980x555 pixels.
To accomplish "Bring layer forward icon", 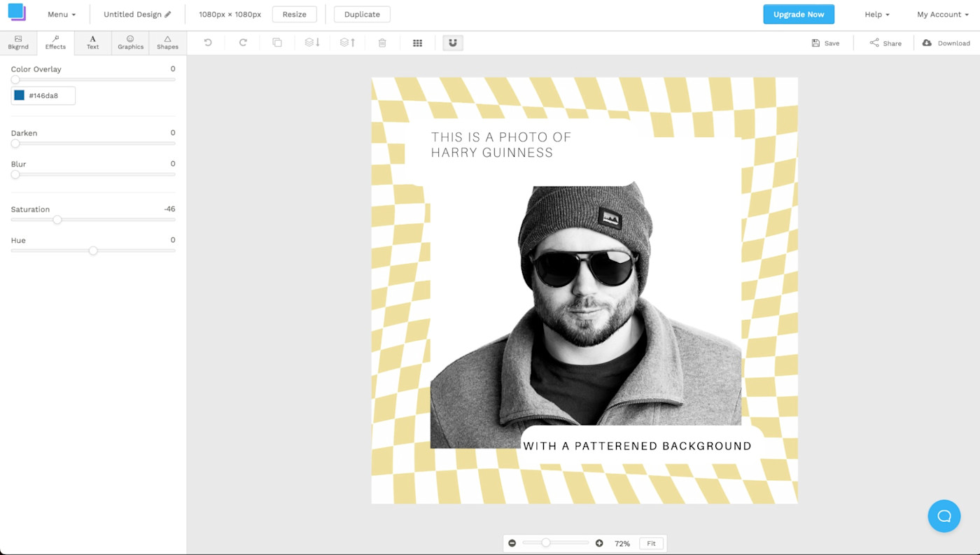I will click(x=347, y=43).
